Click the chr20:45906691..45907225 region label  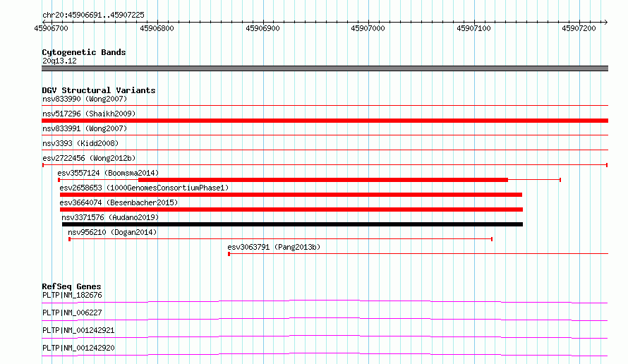click(93, 16)
